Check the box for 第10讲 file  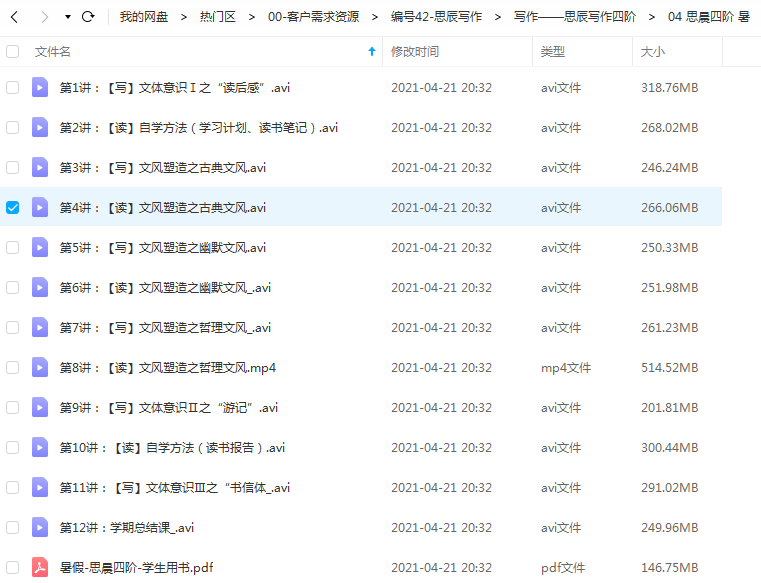[13, 448]
